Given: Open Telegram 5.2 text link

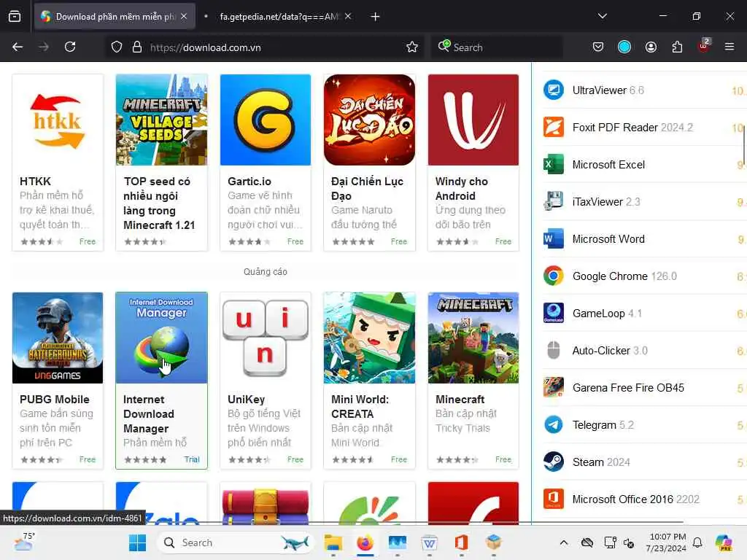Looking at the screenshot, I should (x=603, y=425).
